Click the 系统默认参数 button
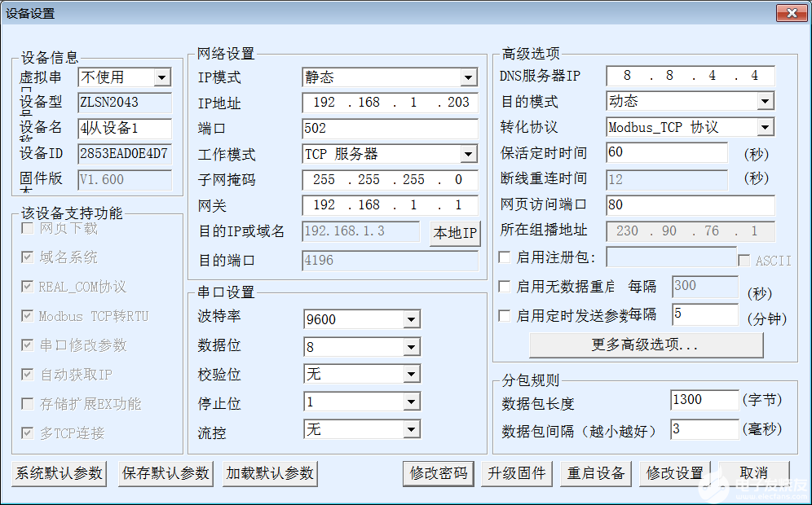Image resolution: width=812 pixels, height=505 pixels. click(x=59, y=473)
